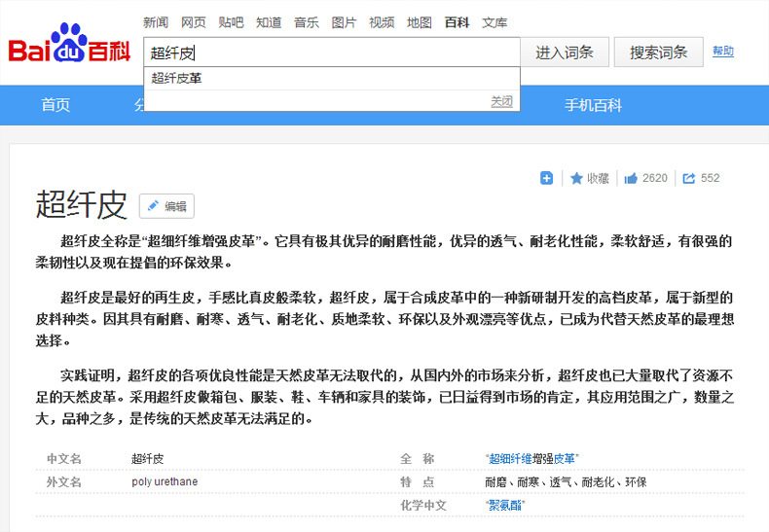
Task: Select the 超纤皮革 search suggestion
Action: tap(332, 79)
